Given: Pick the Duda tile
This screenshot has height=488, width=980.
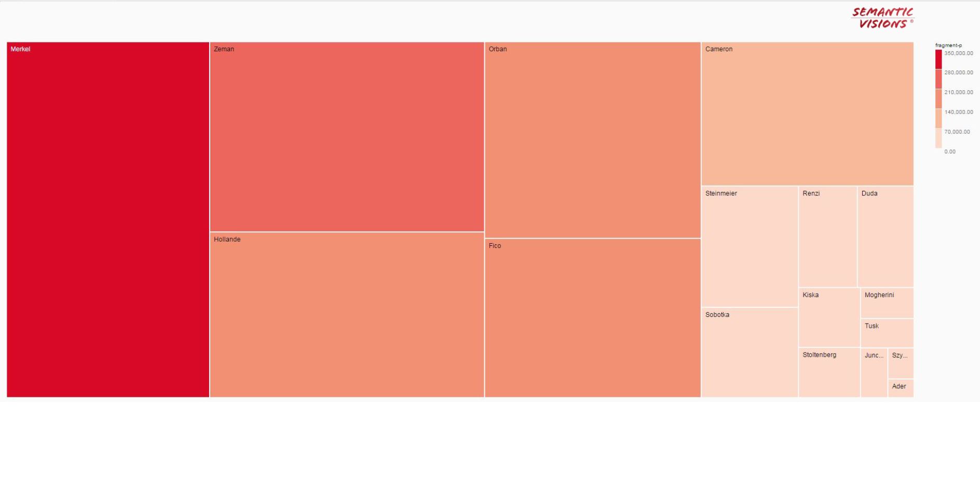Looking at the screenshot, I should point(886,236).
